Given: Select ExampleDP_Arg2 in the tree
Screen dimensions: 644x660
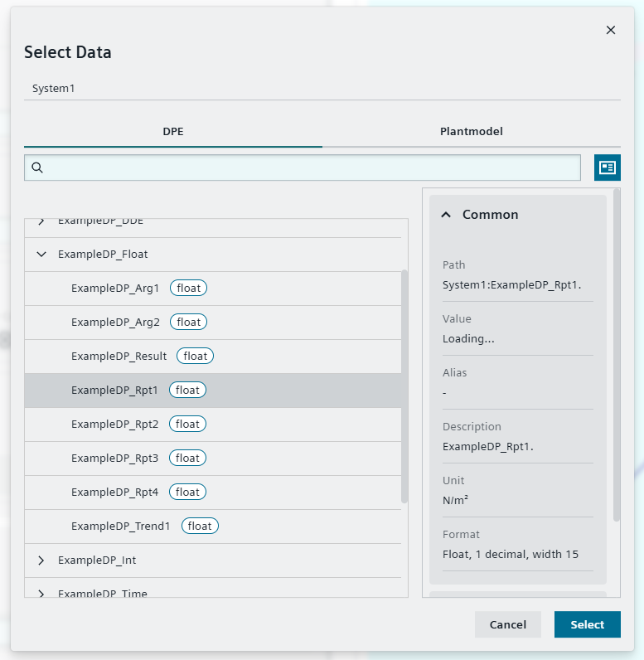Looking at the screenshot, I should [x=115, y=323].
